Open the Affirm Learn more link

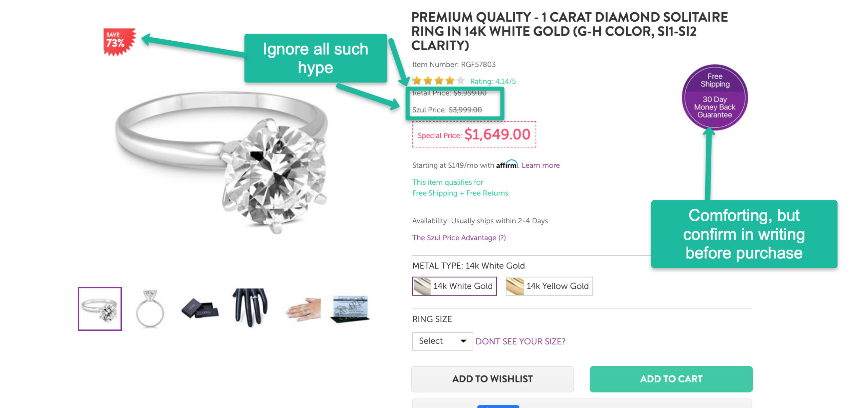(540, 165)
